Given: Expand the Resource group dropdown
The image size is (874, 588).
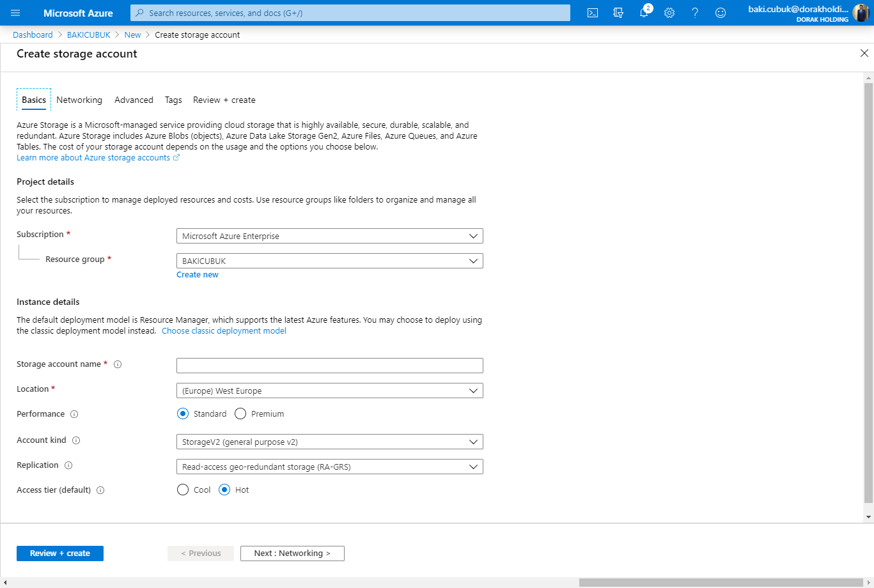Looking at the screenshot, I should 330,261.
